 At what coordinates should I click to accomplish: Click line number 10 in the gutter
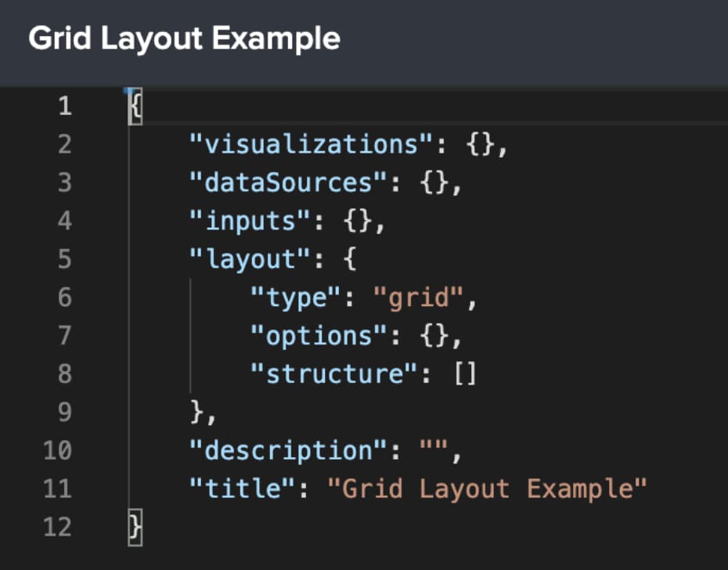[58, 451]
